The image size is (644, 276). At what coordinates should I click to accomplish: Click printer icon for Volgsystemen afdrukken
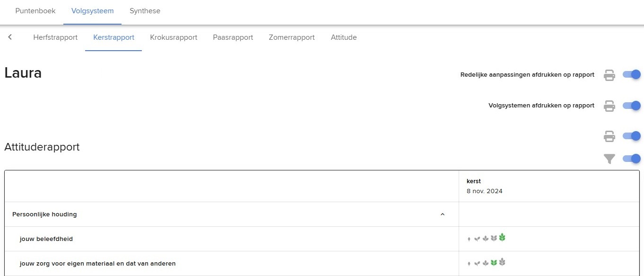tap(609, 106)
